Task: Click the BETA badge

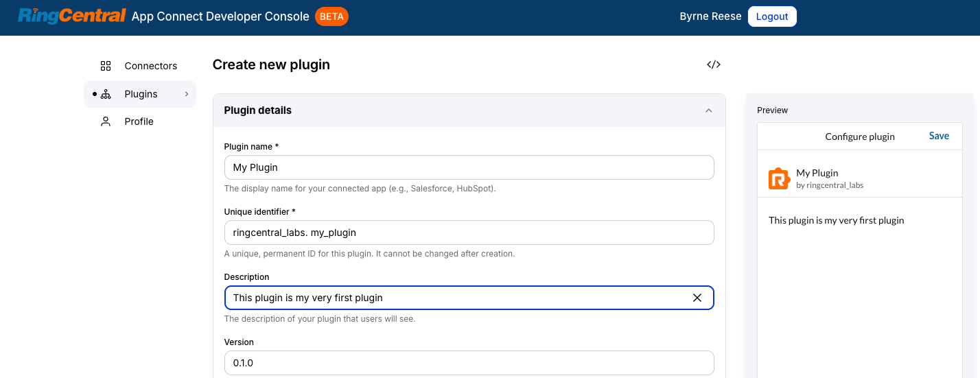Action: 331,16
